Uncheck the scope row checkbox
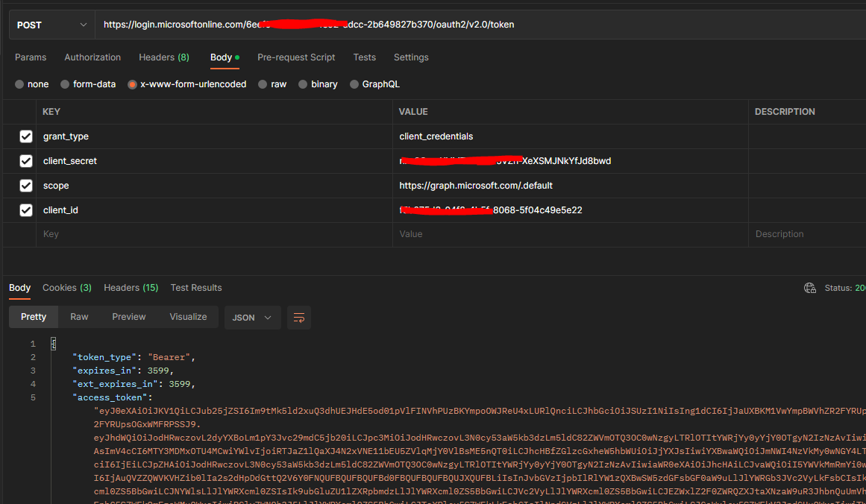The width and height of the screenshot is (866, 504). (x=26, y=186)
